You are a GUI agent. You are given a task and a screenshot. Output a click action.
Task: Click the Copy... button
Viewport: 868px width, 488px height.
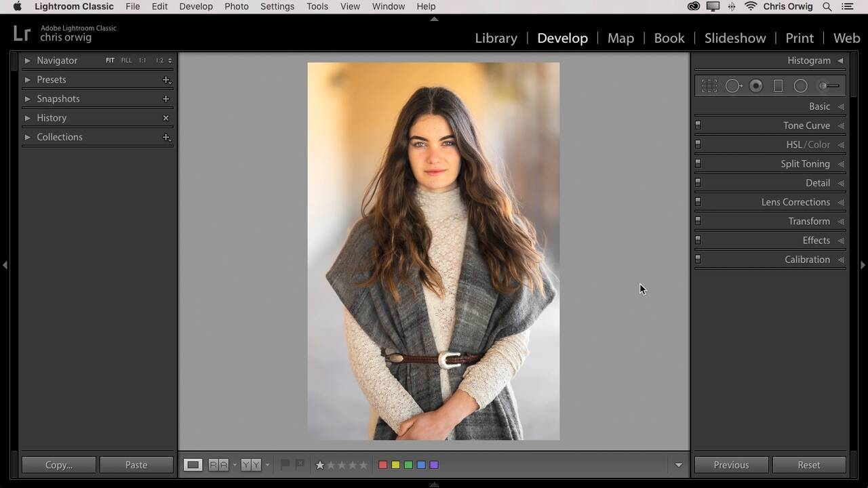[x=59, y=465]
